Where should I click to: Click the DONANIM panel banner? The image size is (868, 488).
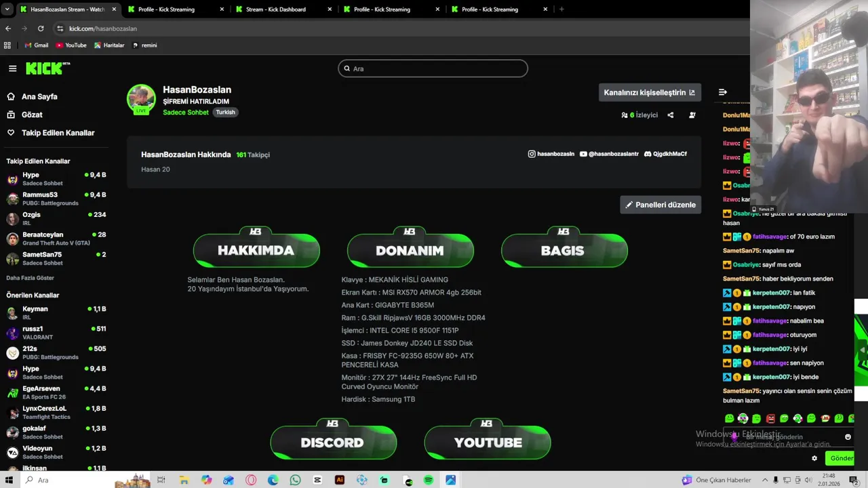(410, 248)
